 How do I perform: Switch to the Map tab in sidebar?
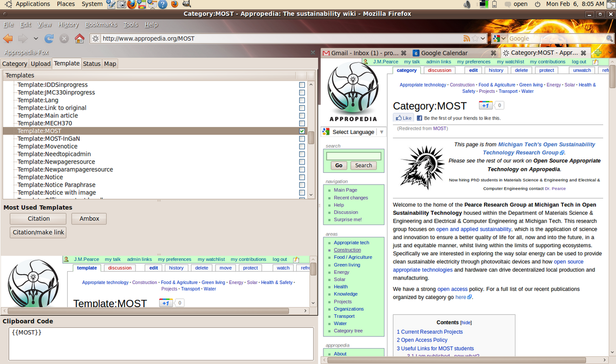[110, 64]
